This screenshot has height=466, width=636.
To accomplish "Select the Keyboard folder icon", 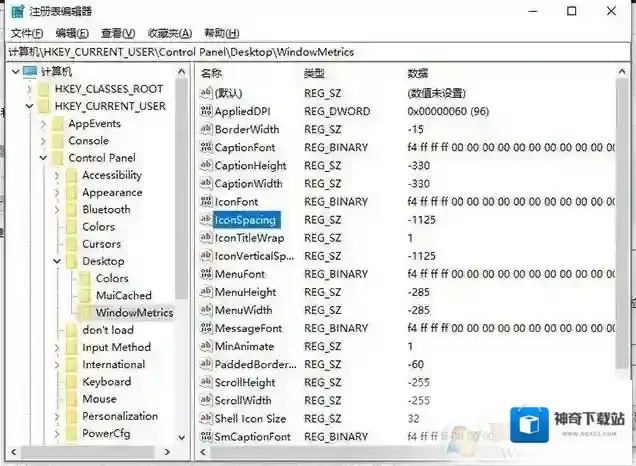I will coord(72,382).
